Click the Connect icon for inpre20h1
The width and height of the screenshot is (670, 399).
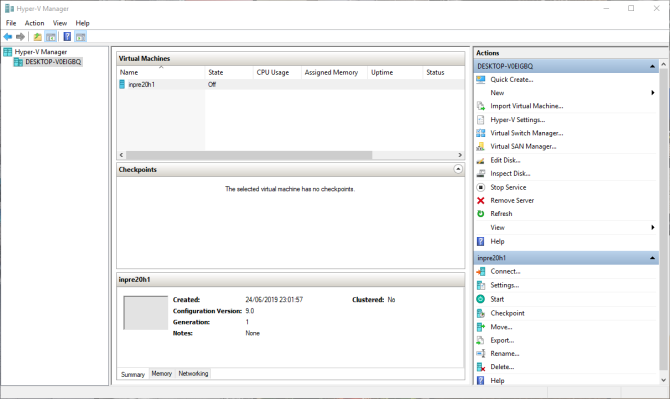[481, 271]
